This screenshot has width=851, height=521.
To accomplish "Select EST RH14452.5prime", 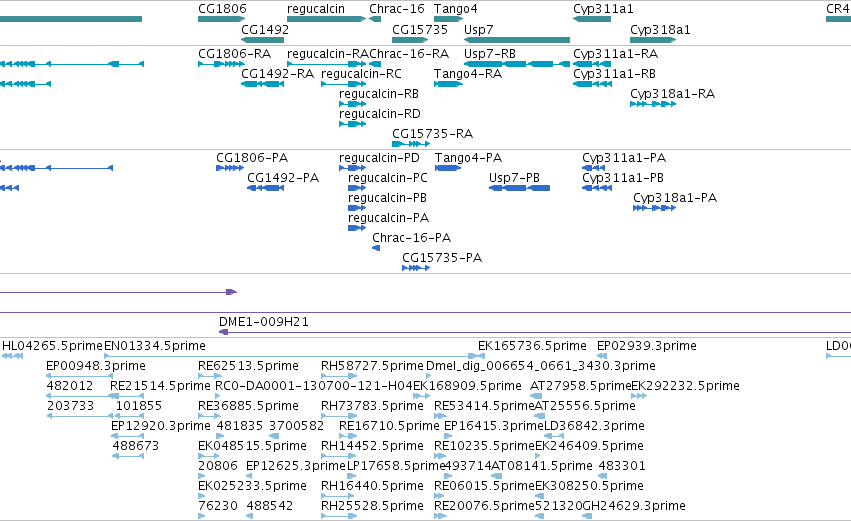I will tap(339, 456).
